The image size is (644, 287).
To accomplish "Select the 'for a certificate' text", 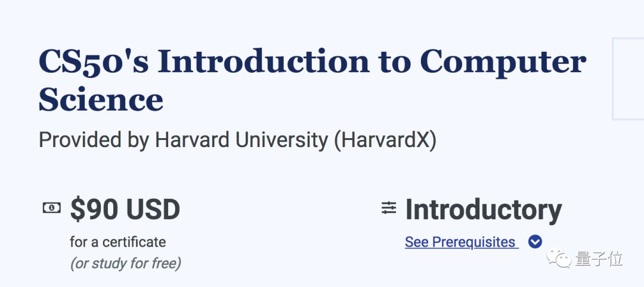I will (x=117, y=242).
